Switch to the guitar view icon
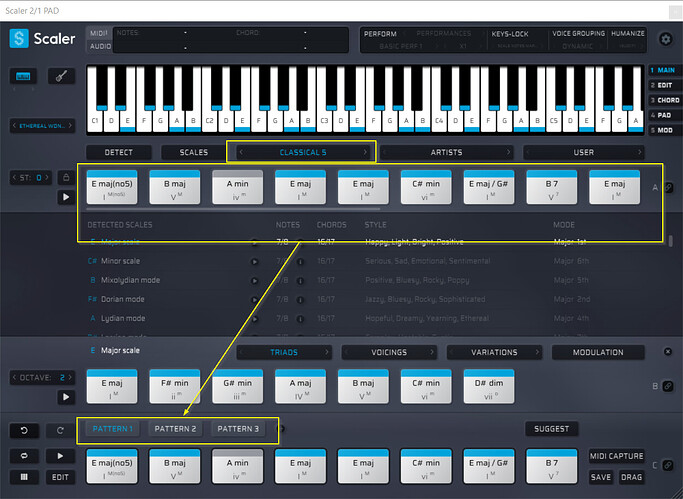683x499 pixels. [x=61, y=76]
